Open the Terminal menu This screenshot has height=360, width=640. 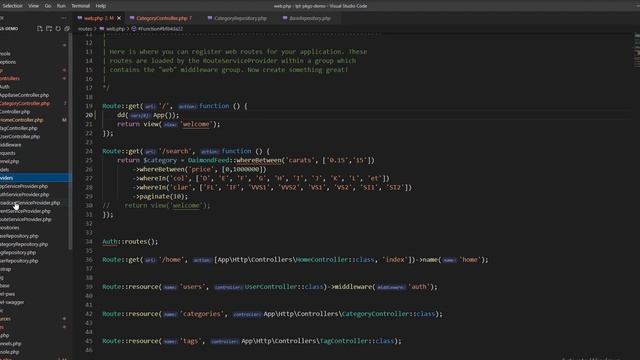[80, 6]
